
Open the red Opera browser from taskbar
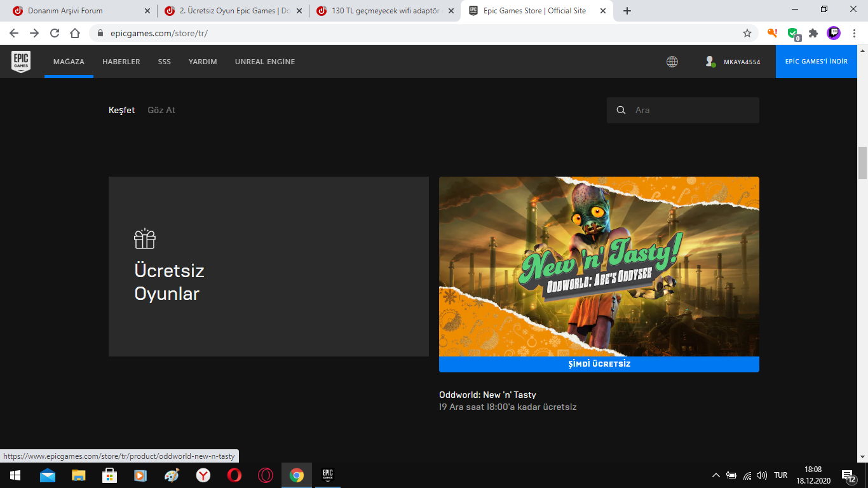[x=234, y=475]
